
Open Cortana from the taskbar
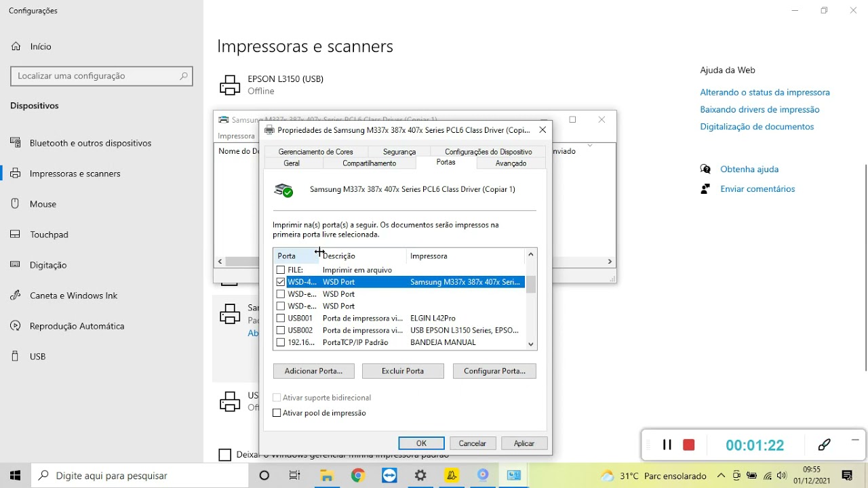(x=264, y=476)
